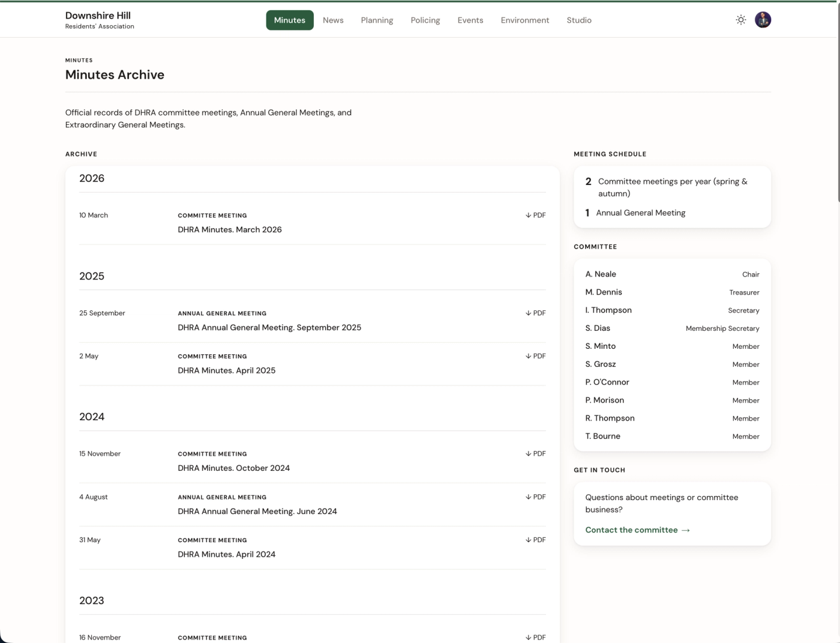Screen dimensions: 840x643
Task: Click the 2024 year heading
Action: click(x=92, y=417)
